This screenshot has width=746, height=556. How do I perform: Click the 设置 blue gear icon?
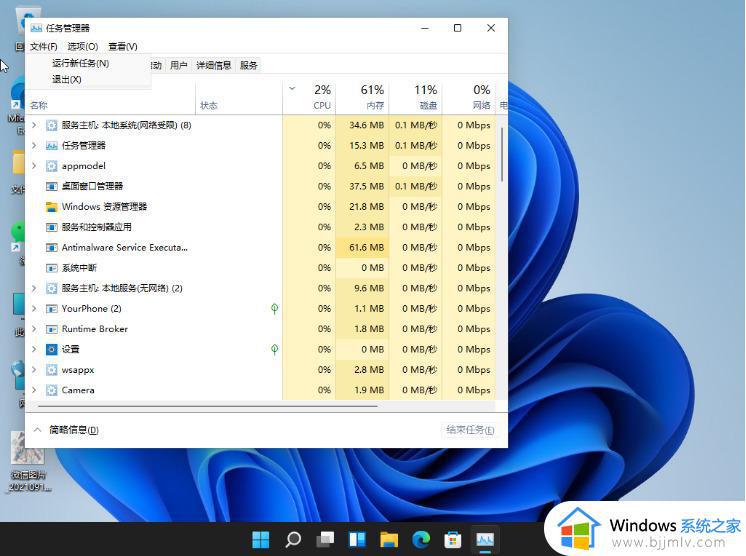point(51,350)
